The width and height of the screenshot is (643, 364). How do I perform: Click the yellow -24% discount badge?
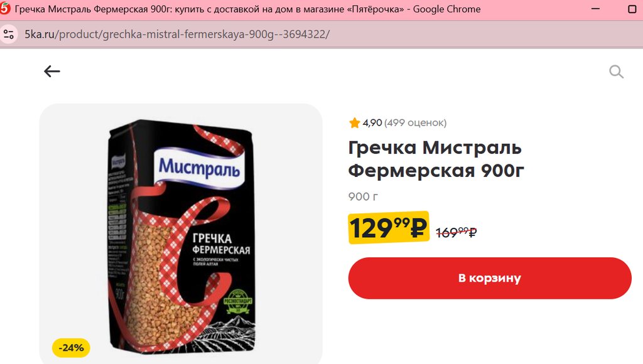[71, 348]
